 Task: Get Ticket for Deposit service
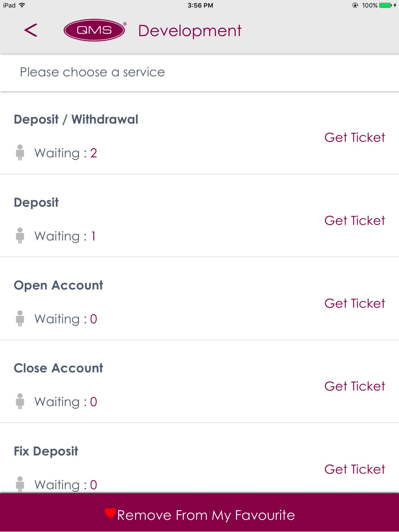point(355,221)
